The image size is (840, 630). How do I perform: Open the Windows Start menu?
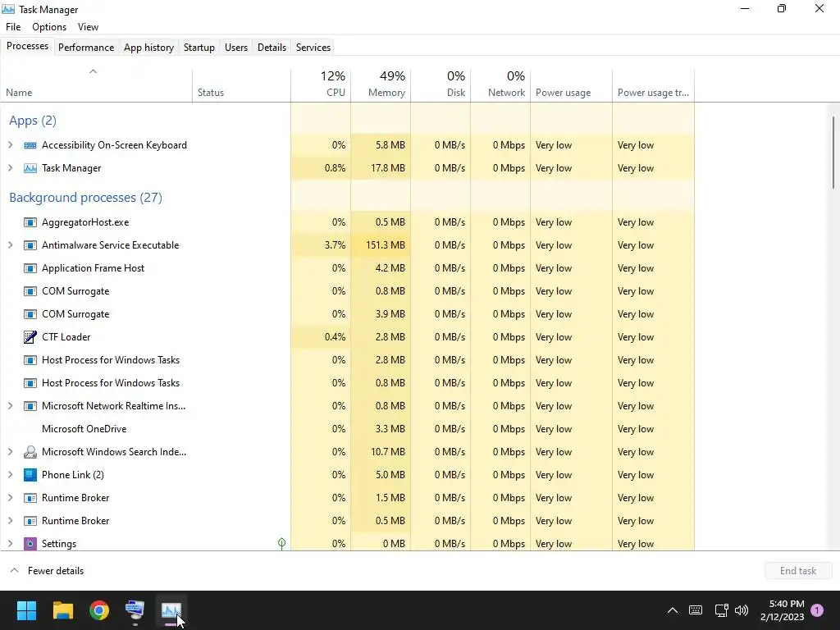click(x=26, y=610)
